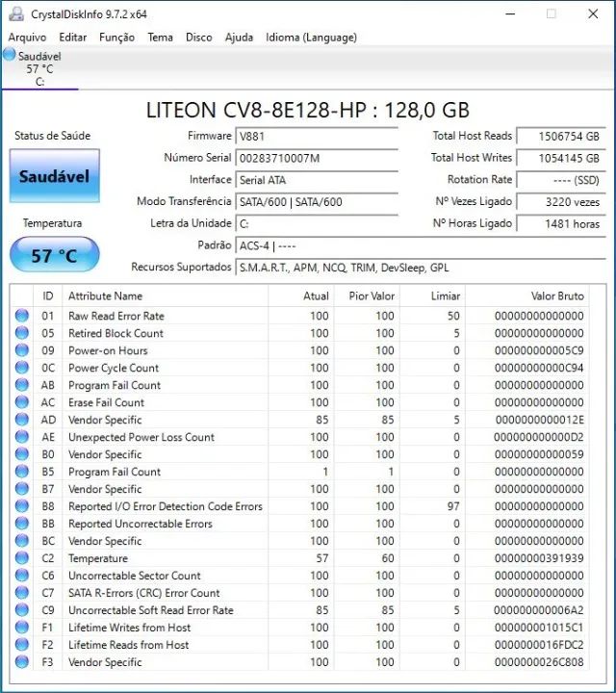Click the status orb for Lifetime Writes from Host
This screenshot has width=616, height=693.
[x=21, y=628]
